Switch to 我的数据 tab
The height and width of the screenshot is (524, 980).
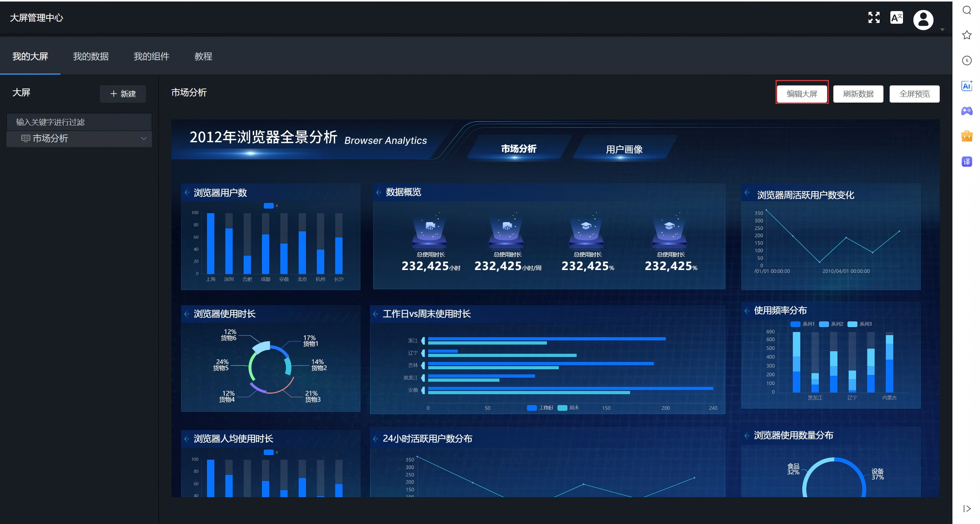tap(91, 57)
